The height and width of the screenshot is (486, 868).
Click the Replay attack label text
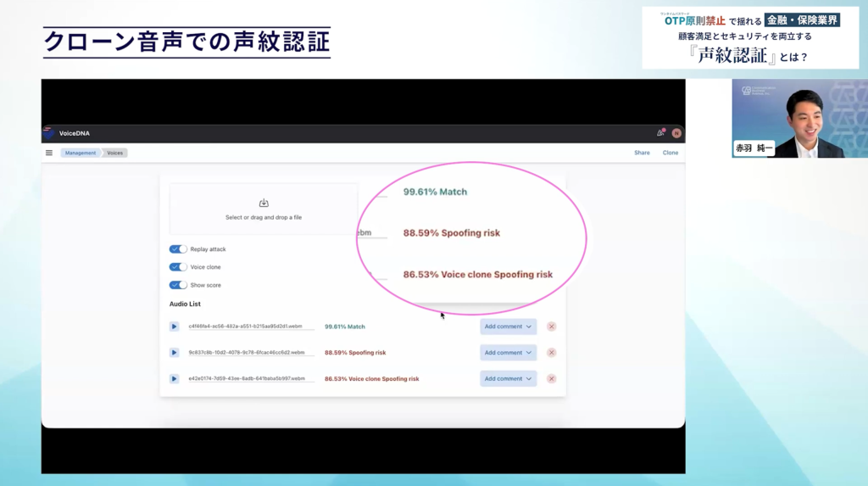tap(209, 249)
